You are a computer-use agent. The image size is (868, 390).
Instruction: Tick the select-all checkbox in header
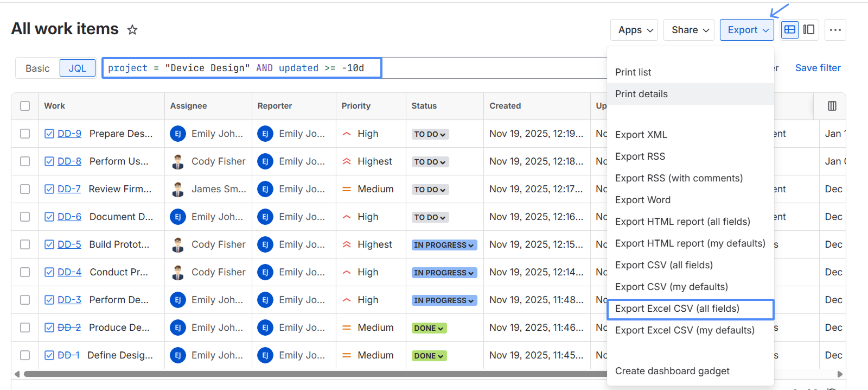pos(25,106)
